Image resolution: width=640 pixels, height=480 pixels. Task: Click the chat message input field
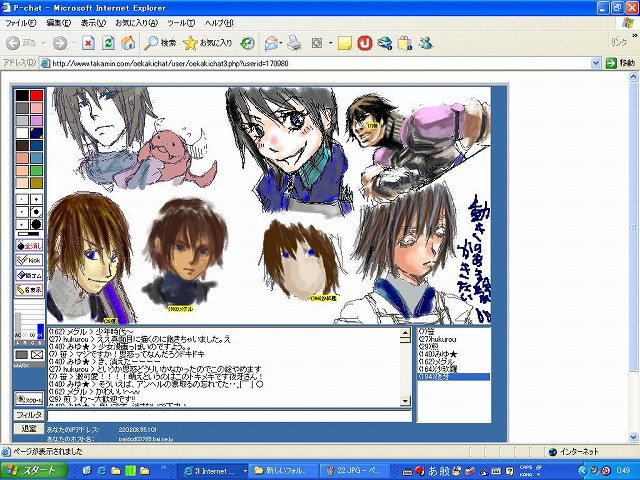click(229, 416)
